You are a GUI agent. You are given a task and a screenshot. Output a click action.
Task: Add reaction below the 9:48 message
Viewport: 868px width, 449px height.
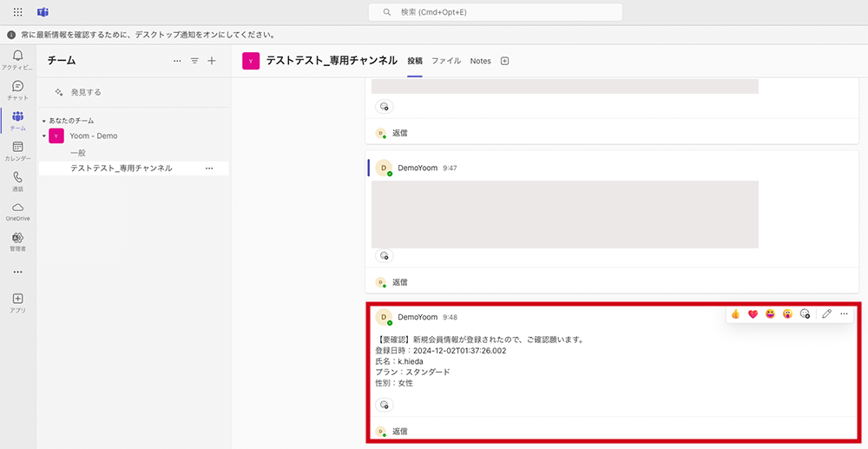(385, 405)
